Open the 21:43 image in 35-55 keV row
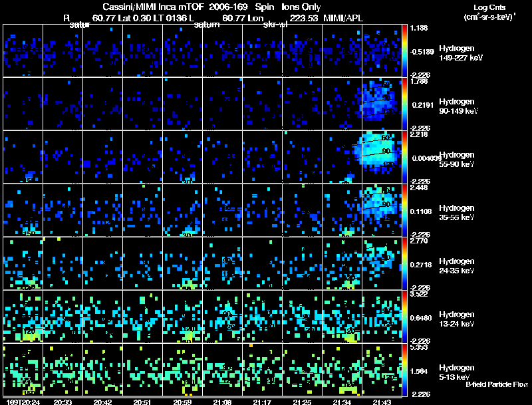 click(x=381, y=210)
